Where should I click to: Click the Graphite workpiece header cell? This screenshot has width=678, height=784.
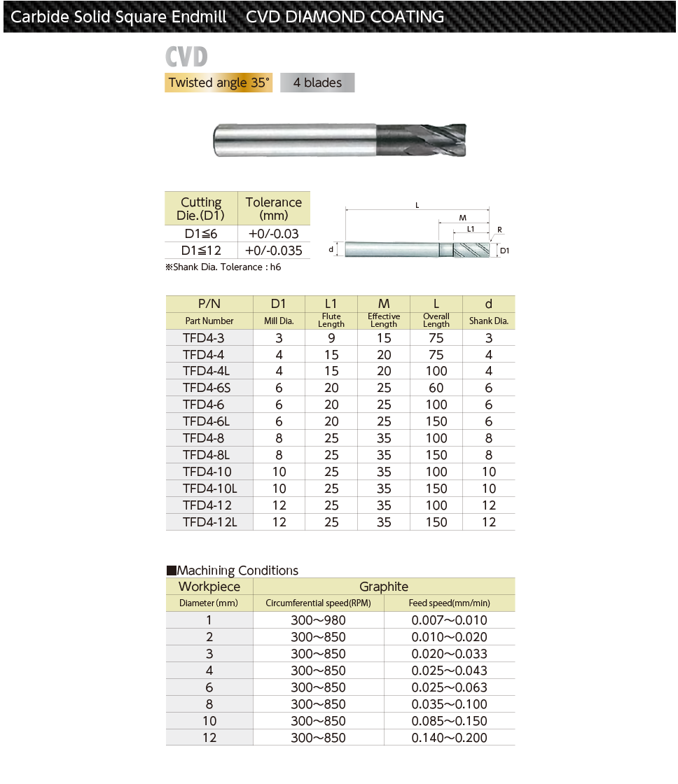tap(384, 587)
